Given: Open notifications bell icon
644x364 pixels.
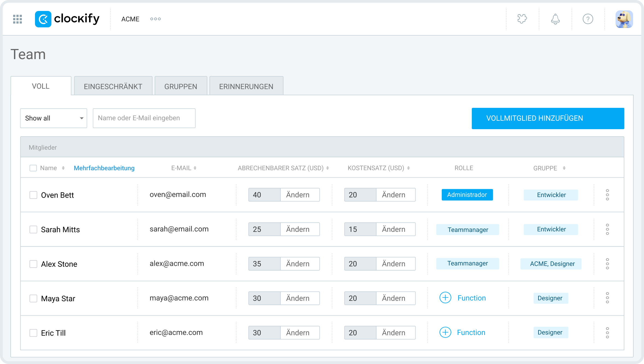Looking at the screenshot, I should [x=555, y=19].
